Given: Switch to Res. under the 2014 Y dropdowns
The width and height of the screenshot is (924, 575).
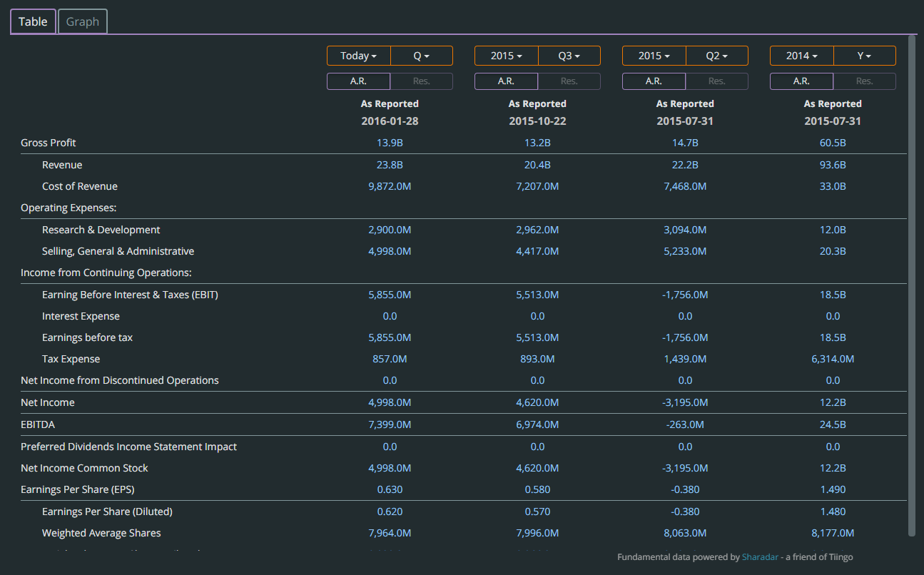Looking at the screenshot, I should pos(864,81).
